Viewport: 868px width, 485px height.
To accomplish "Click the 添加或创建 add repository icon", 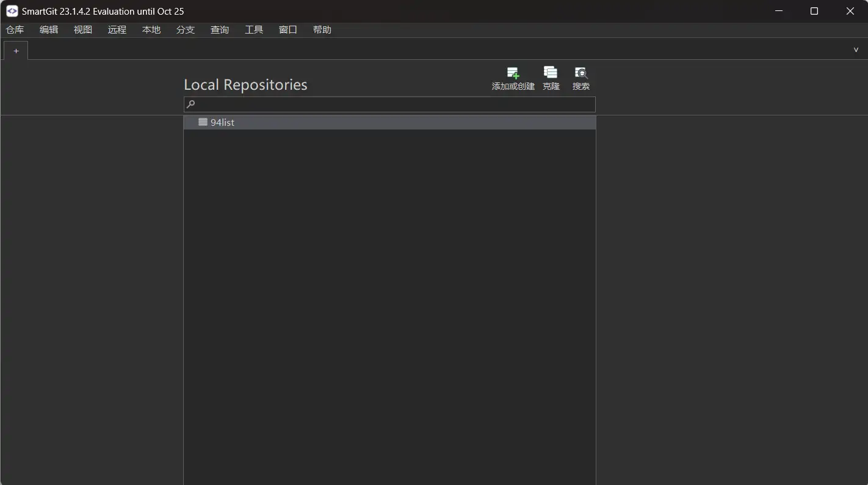I will point(513,73).
